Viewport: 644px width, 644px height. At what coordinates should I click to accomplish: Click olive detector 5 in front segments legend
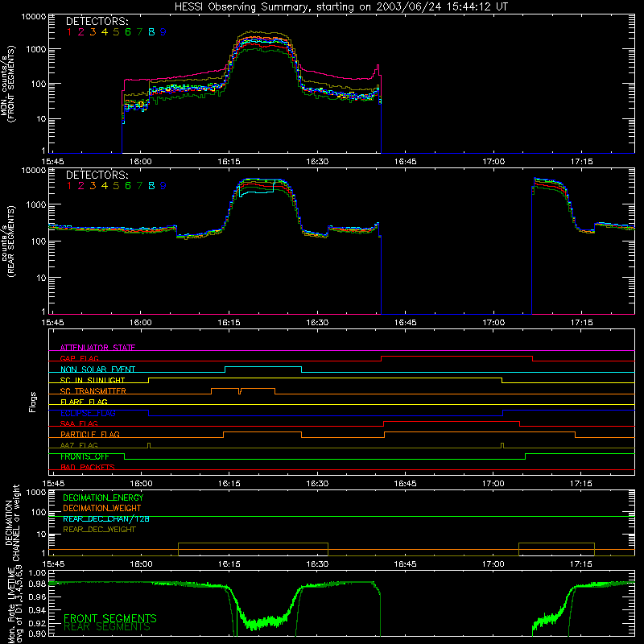coord(116,32)
